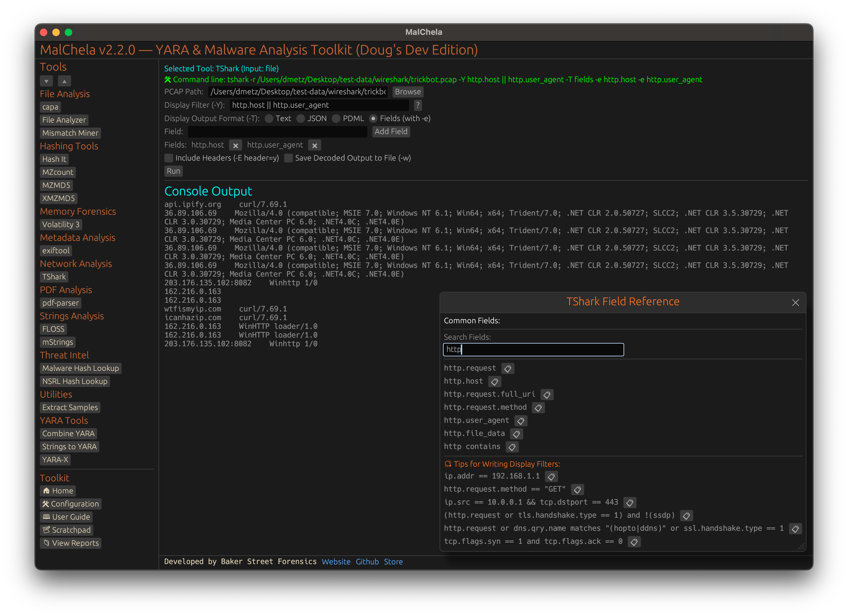Click tag icon for ip.addr == 192.168.1.1 tip
This screenshot has height=616, width=848.
[551, 476]
